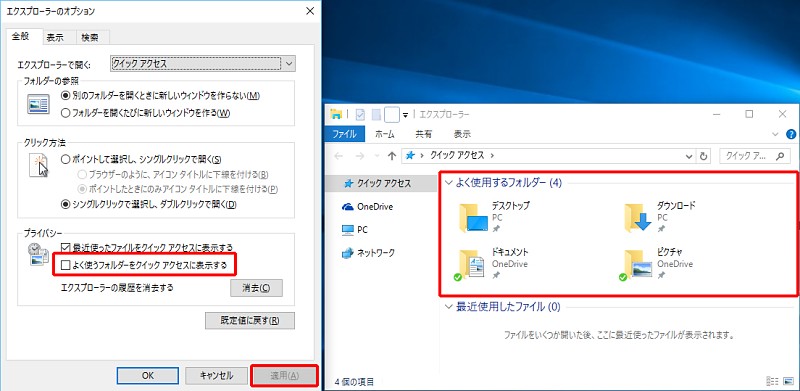Select the ダウンロード folder icon

coord(638,218)
